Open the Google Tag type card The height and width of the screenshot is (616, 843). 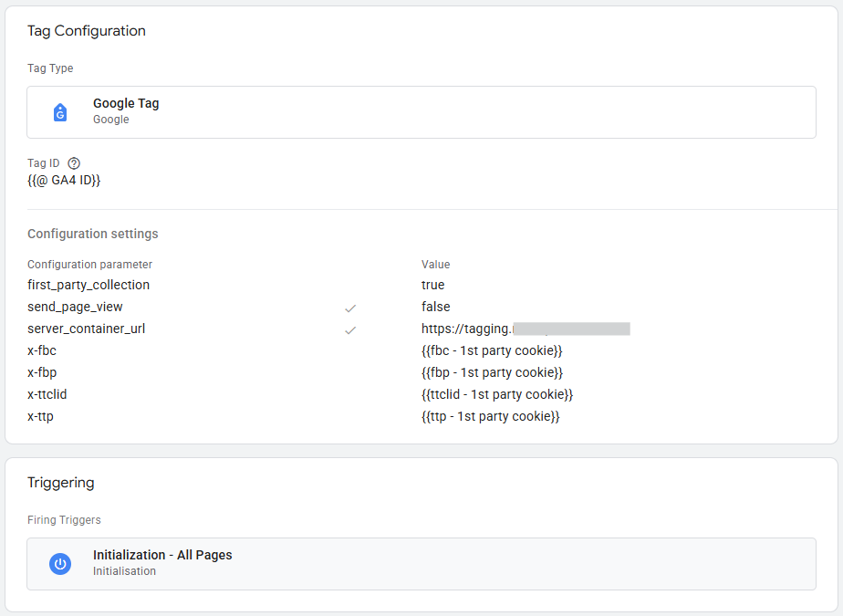(x=421, y=112)
